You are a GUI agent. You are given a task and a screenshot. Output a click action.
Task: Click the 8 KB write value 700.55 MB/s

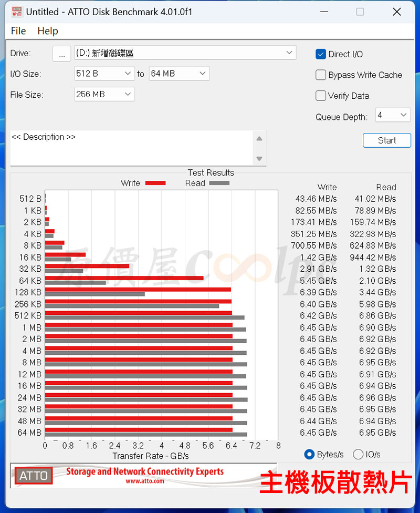314,245
